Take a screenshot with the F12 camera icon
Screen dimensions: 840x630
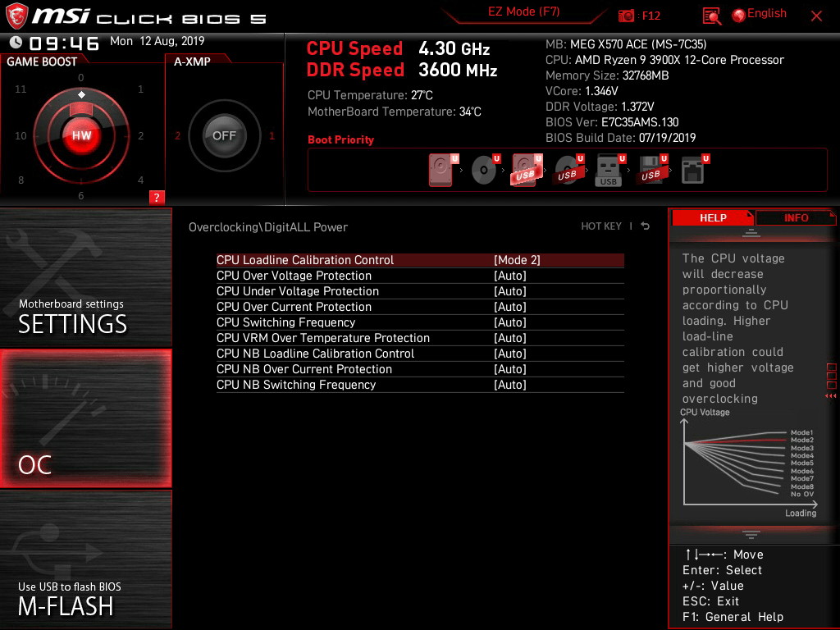[626, 16]
